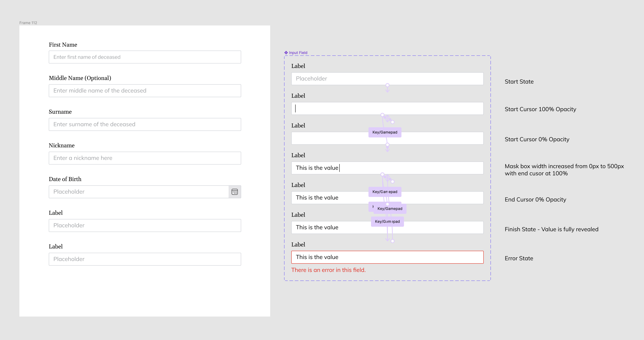Click the Nickname input field
The width and height of the screenshot is (644, 340).
[x=145, y=158]
